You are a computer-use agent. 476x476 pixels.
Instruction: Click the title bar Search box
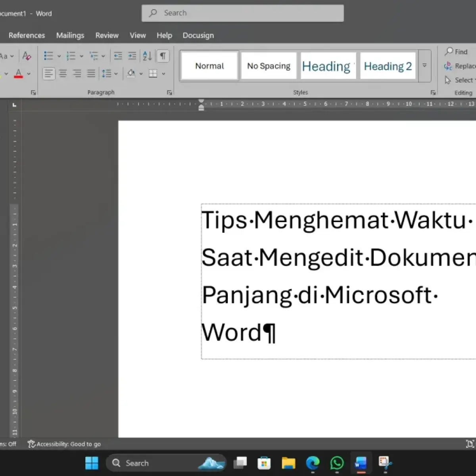[242, 13]
